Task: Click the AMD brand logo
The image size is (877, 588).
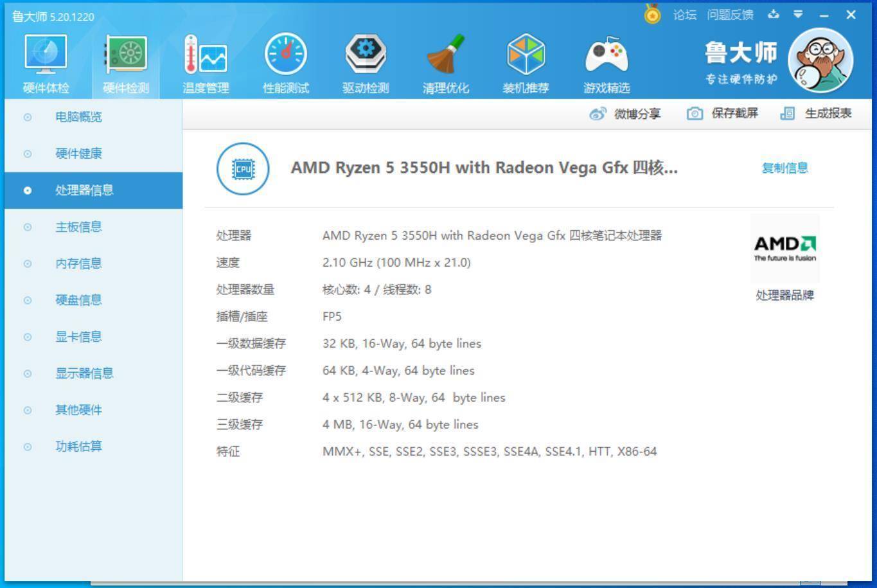Action: (x=785, y=248)
